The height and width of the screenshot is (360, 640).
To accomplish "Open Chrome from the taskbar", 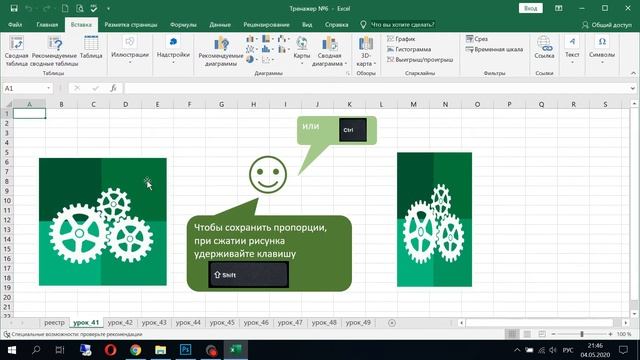I will click(136, 350).
